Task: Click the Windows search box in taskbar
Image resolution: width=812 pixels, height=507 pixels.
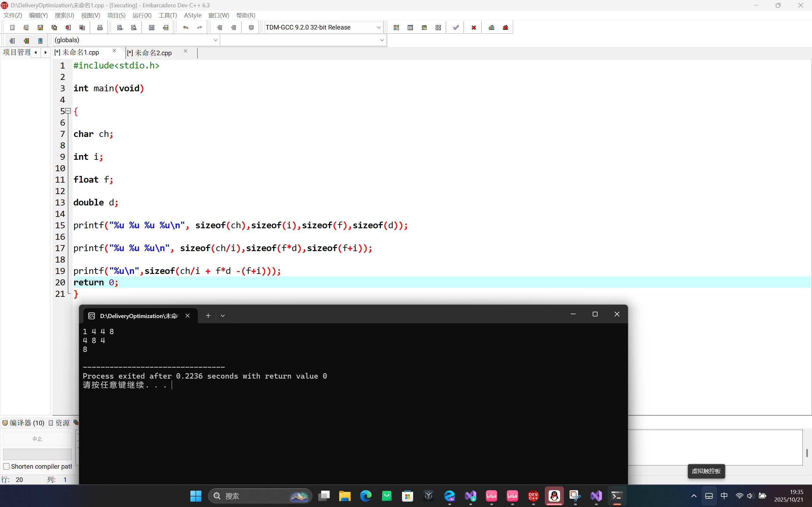Action: 255,496
